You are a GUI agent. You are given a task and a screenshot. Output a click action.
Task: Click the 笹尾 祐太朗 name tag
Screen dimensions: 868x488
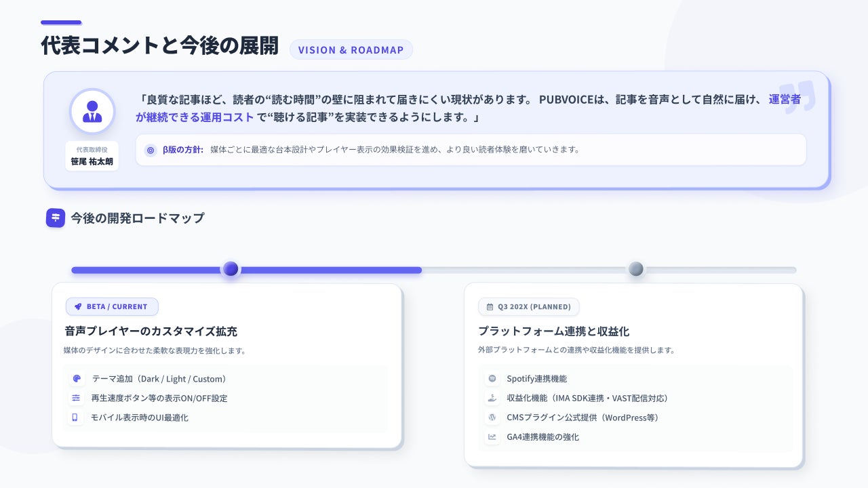pyautogui.click(x=92, y=157)
